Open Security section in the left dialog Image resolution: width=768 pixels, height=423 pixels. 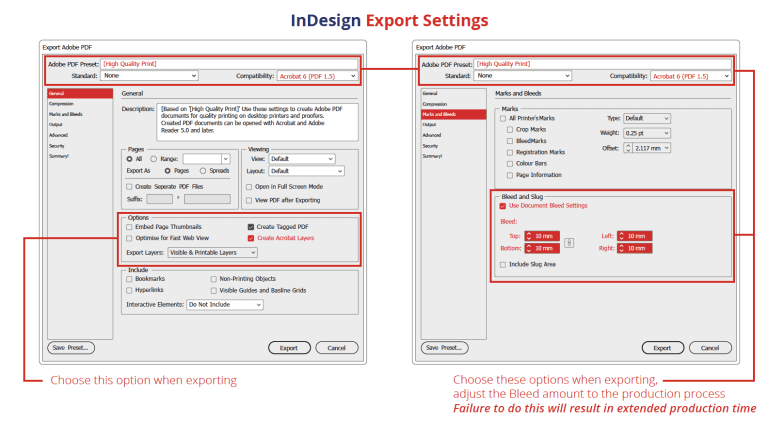click(x=56, y=146)
